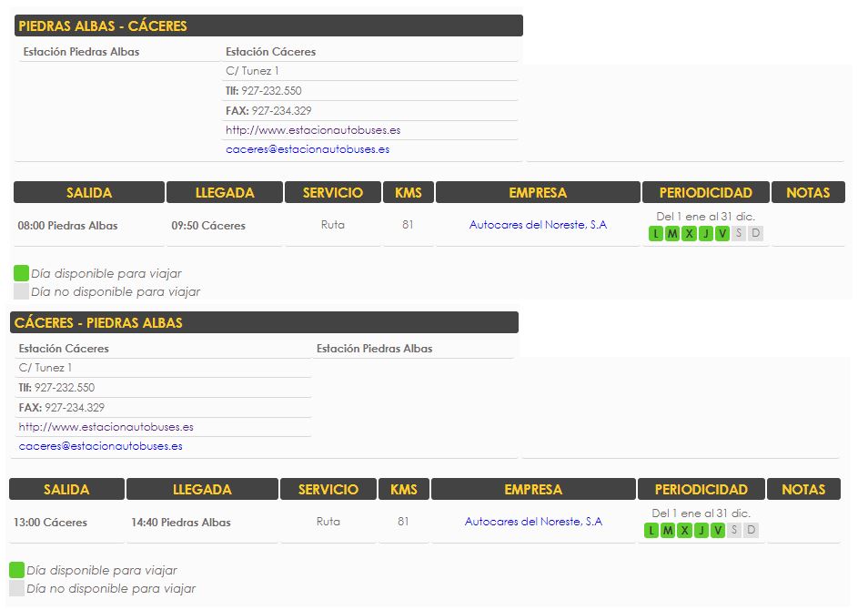Click grey Saturday 'S' badge in 13:00 Cáceres row

(x=734, y=531)
